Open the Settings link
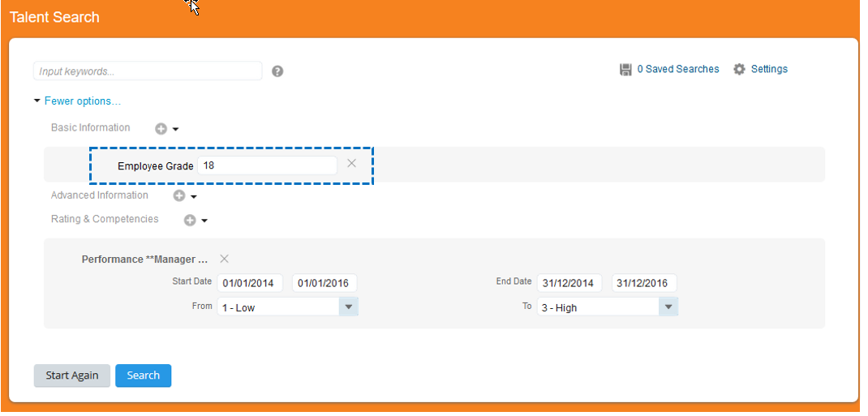The width and height of the screenshot is (868, 416). pyautogui.click(x=769, y=69)
